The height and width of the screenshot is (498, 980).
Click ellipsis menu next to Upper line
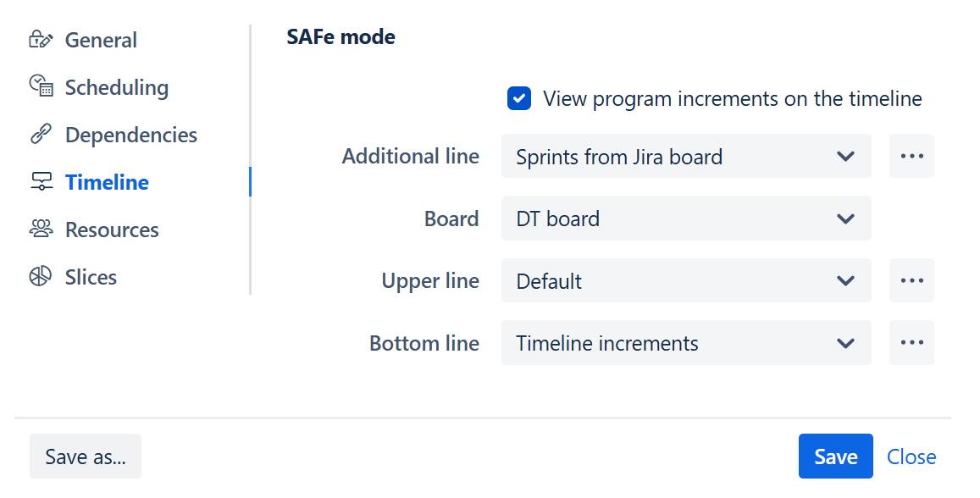click(x=911, y=279)
